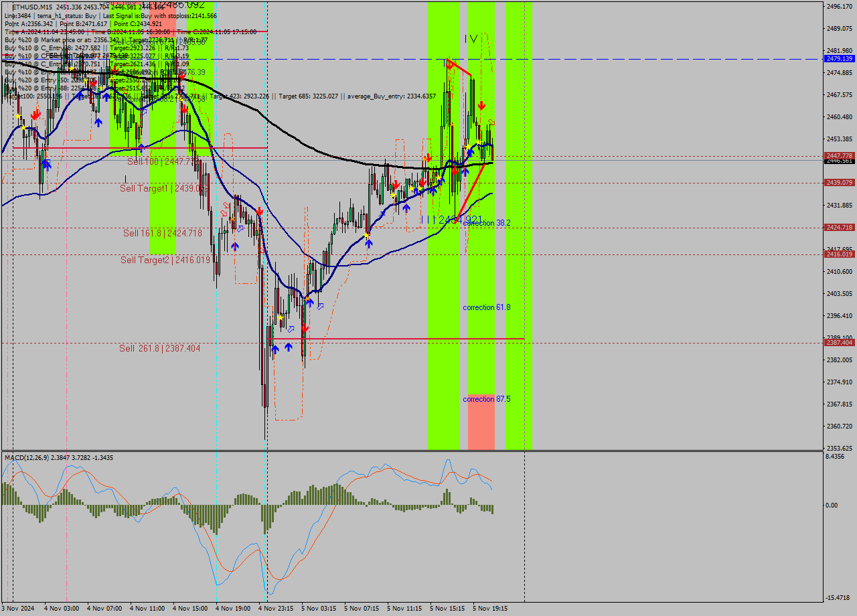Click the 'Sell 100 | 2447.778' level label
The image size is (857, 616).
pyautogui.click(x=163, y=161)
